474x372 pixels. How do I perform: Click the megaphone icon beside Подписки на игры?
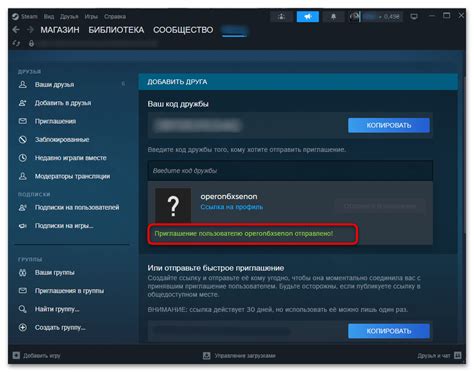[23, 226]
